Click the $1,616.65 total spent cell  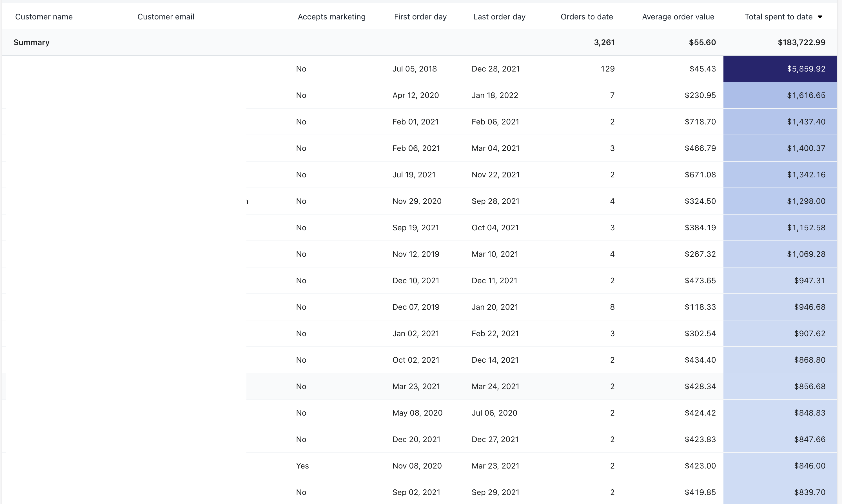pyautogui.click(x=780, y=95)
